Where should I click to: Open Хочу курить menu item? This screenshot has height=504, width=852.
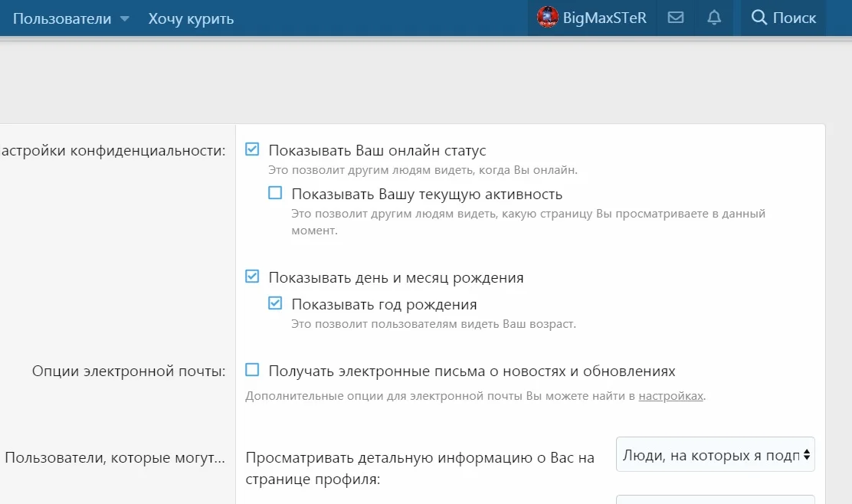tap(191, 18)
